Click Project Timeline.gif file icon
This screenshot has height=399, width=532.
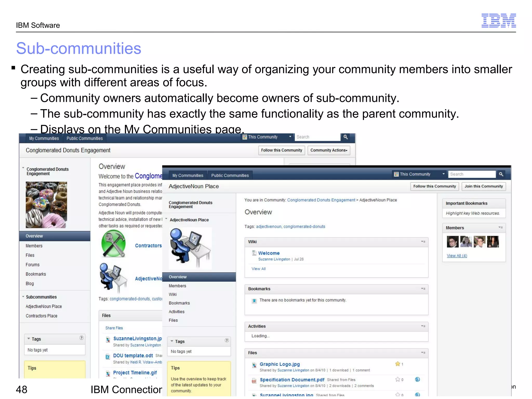108,374
